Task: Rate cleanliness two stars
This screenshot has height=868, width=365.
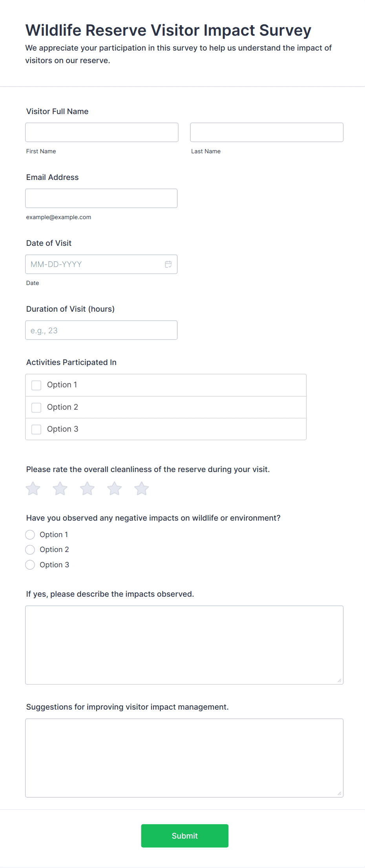Action: pos(60,488)
